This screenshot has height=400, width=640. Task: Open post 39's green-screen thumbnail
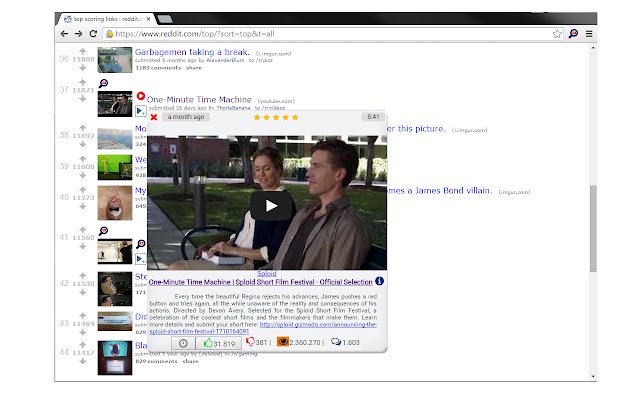(115, 167)
